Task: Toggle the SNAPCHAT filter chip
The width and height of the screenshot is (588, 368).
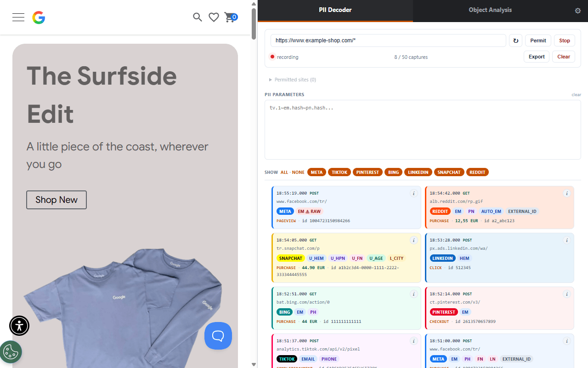Action: [x=449, y=172]
